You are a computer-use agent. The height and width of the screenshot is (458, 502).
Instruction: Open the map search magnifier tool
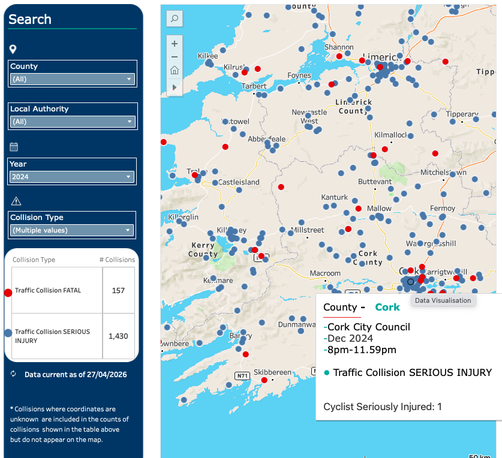[x=174, y=18]
